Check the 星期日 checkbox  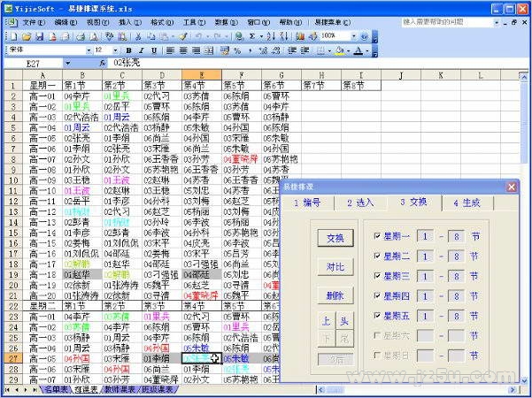pos(376,355)
